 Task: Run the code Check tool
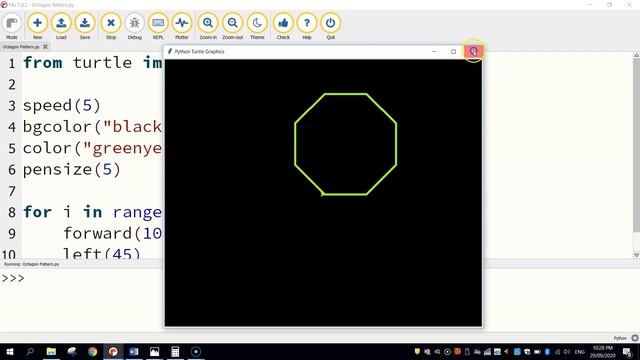click(x=283, y=26)
